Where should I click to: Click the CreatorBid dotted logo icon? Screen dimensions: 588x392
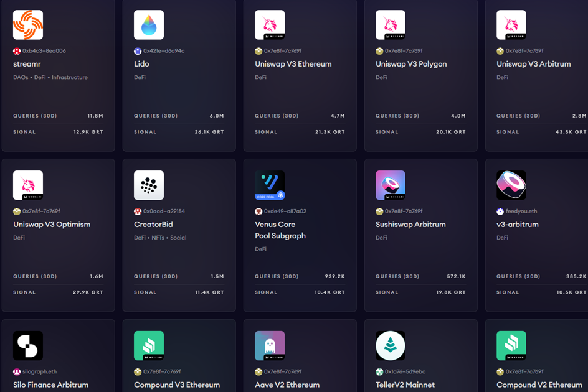tap(149, 185)
